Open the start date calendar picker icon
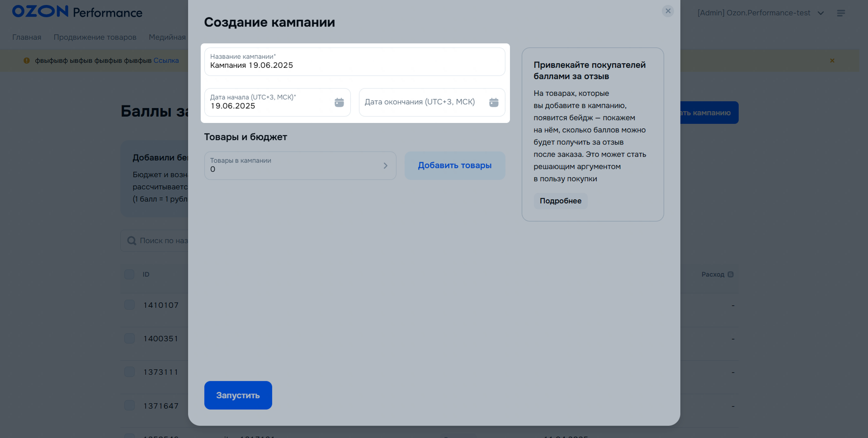Viewport: 868px width, 438px height. pos(339,103)
